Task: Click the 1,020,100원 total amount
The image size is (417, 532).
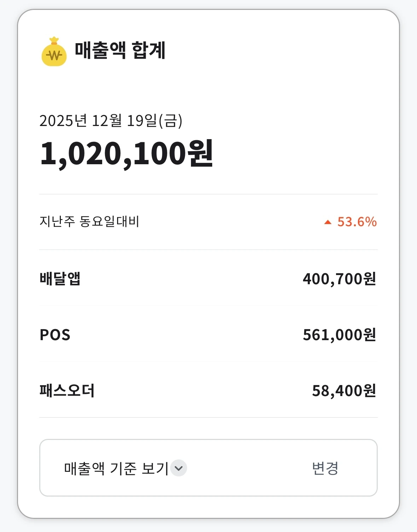Action: (x=127, y=154)
